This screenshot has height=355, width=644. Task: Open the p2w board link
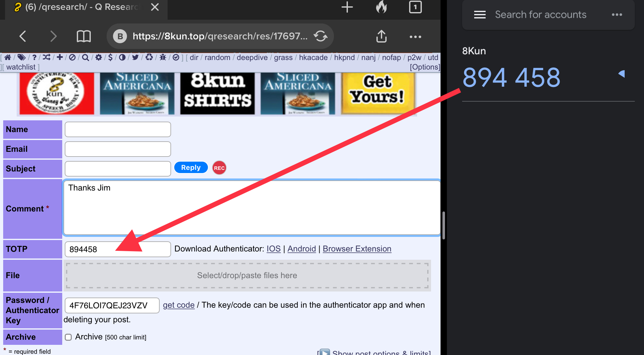tap(414, 57)
